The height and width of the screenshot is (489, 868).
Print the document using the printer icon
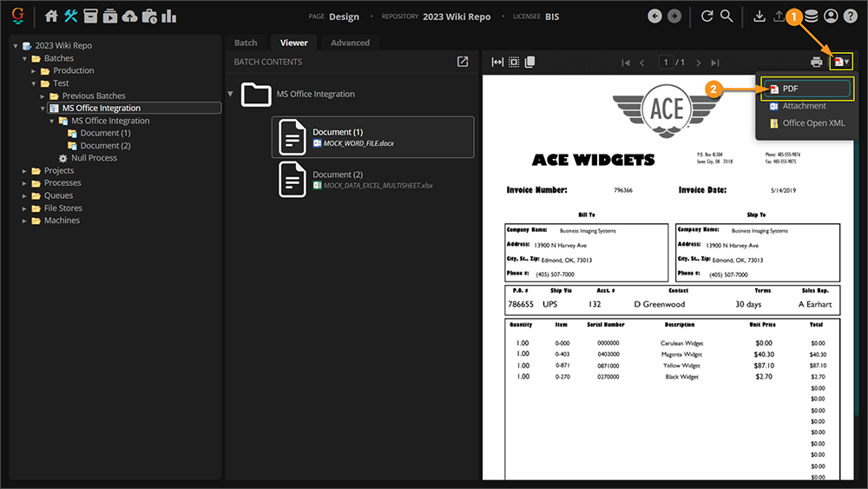click(x=816, y=62)
